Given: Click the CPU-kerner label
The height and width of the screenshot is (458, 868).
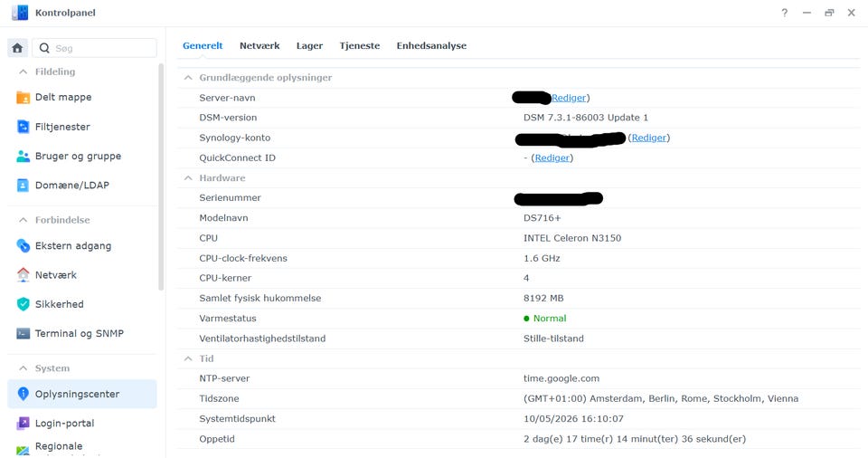Looking at the screenshot, I should click(225, 279).
